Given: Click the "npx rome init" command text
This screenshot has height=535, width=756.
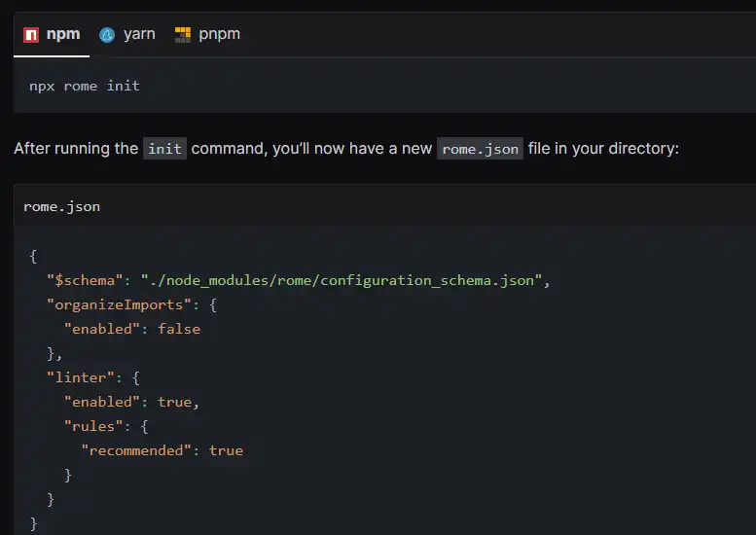Looking at the screenshot, I should (85, 87).
